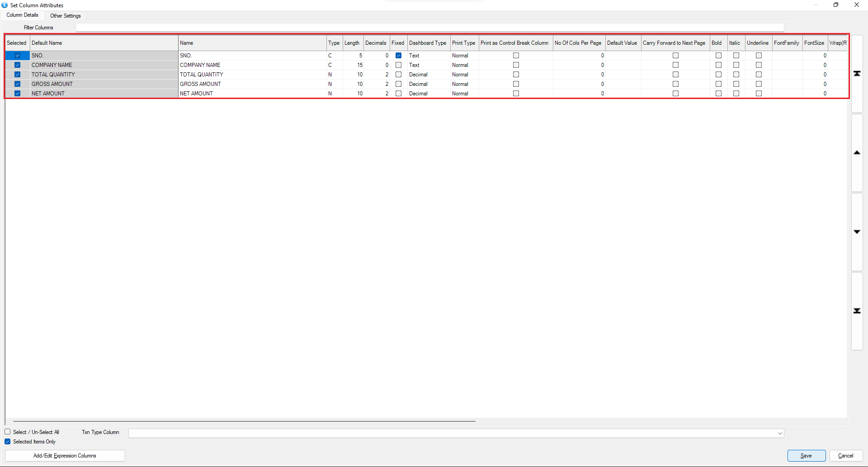Open Dashboard Type cell for TOTAL QUANTITY

(x=428, y=75)
